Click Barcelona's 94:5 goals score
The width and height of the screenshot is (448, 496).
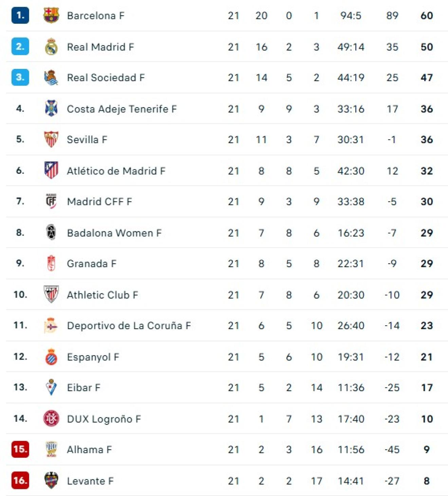click(x=351, y=16)
